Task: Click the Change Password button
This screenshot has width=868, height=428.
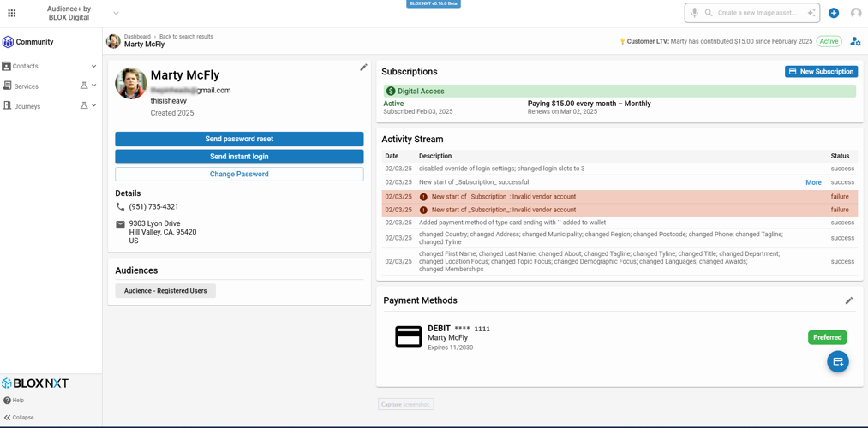Action: coord(239,174)
